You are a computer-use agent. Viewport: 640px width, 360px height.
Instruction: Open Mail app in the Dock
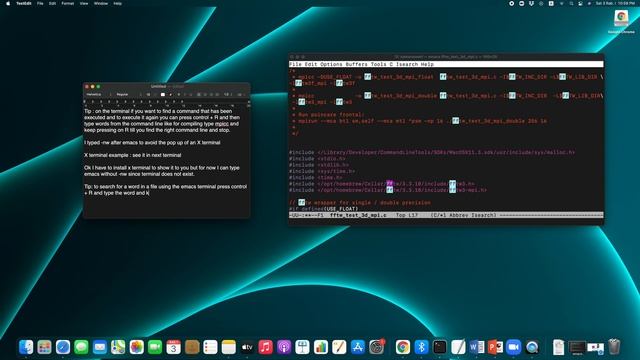(x=100, y=347)
